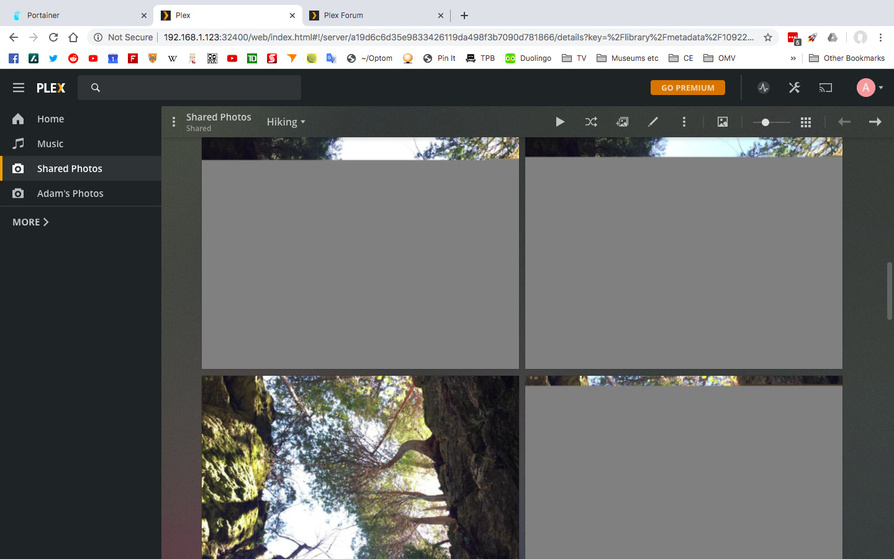Open the user account avatar dropdown
Viewport: 894px width, 559px height.
(x=869, y=87)
